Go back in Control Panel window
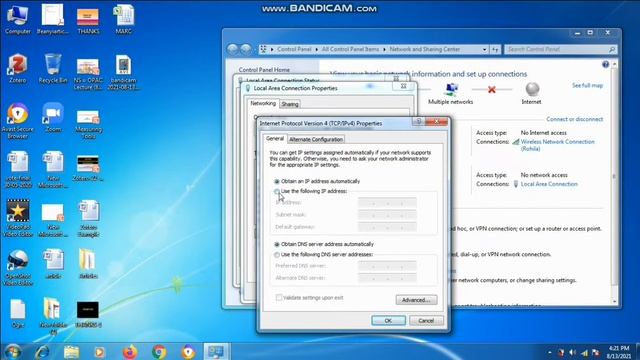This screenshot has width=640, height=360. click(233, 49)
